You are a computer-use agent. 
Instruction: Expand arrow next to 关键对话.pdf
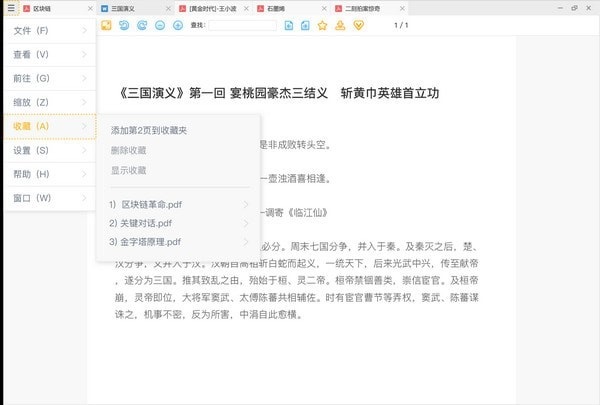coord(246,223)
